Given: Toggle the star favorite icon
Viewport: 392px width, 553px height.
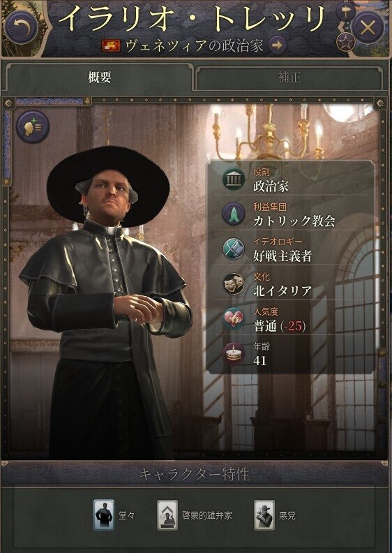Looking at the screenshot, I should pos(345,43).
